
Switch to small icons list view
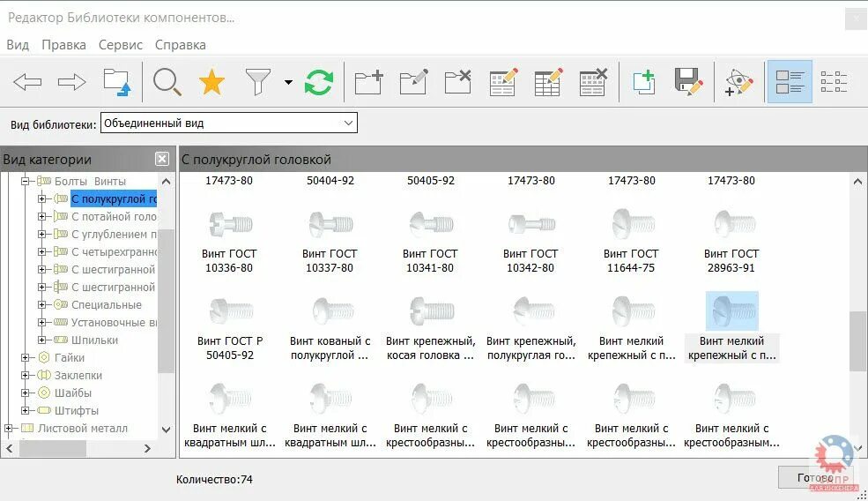pyautogui.click(x=834, y=82)
